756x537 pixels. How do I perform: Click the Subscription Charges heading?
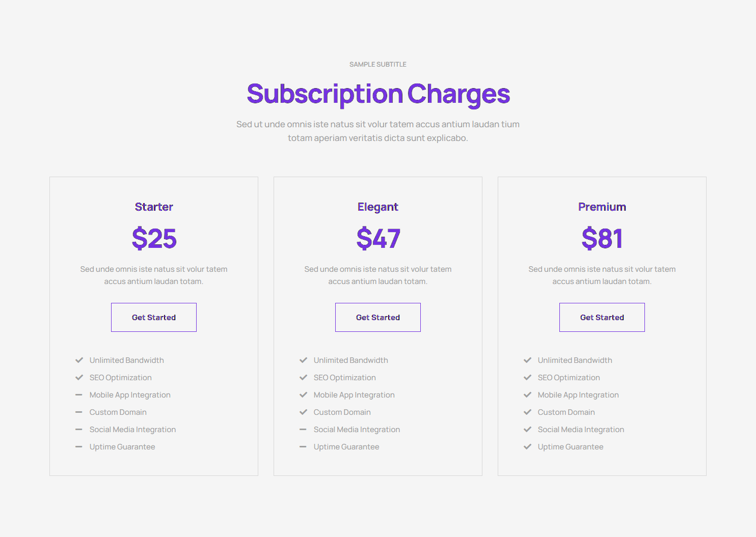378,94
